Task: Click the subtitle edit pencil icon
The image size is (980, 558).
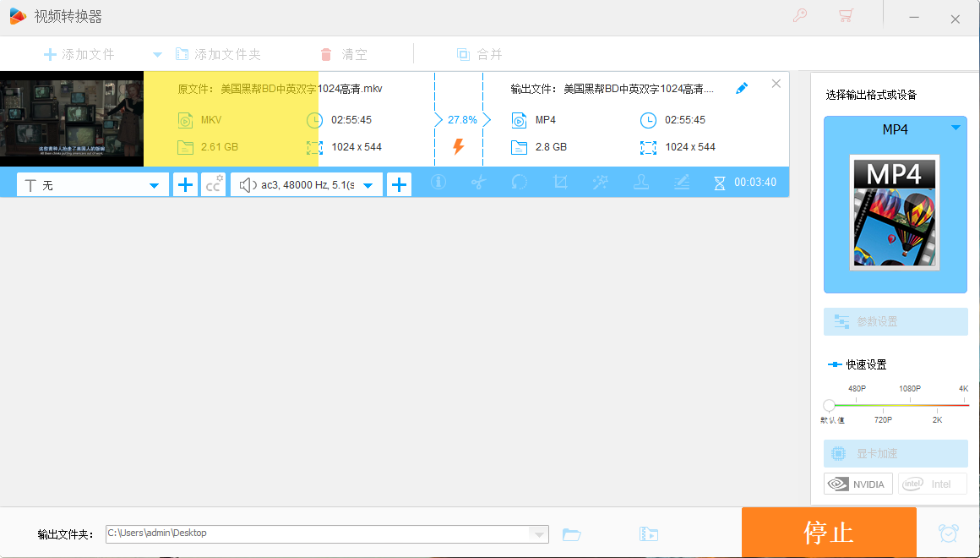Action: (x=682, y=182)
